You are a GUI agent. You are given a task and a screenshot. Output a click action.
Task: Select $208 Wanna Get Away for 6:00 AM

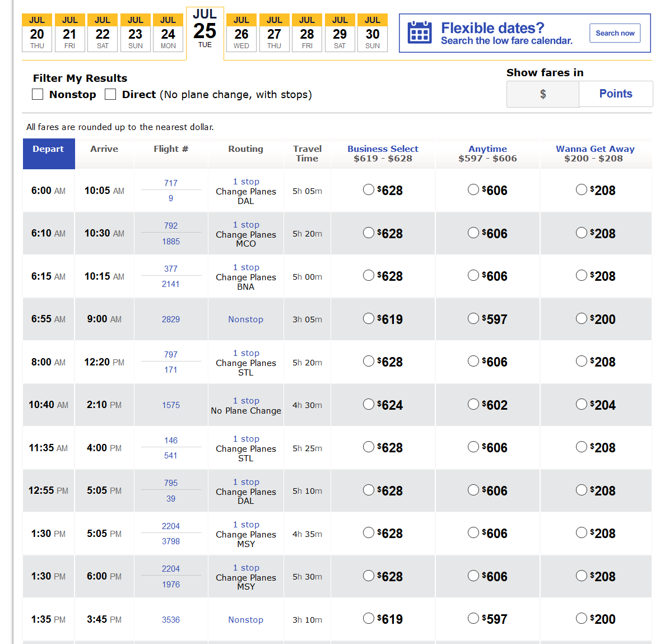click(582, 190)
